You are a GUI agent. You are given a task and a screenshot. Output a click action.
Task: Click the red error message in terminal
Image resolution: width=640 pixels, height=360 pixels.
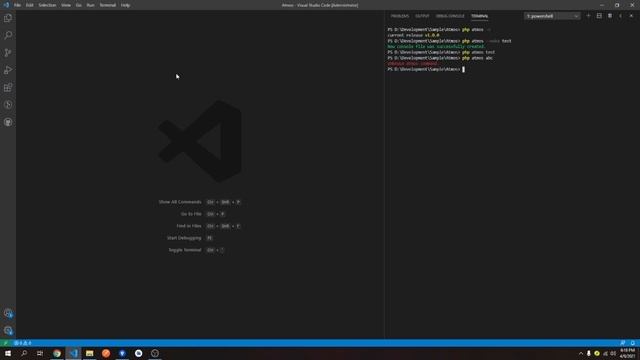413,64
